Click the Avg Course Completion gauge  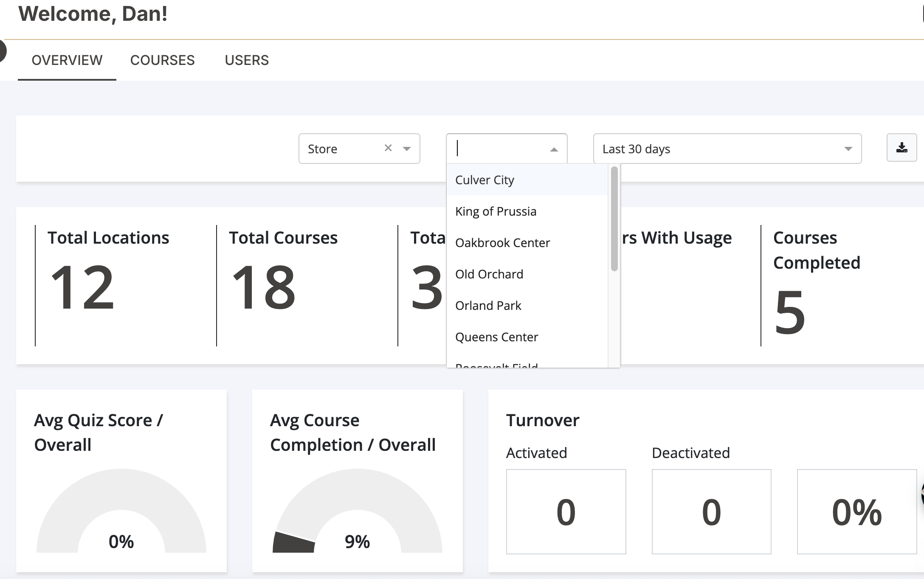tap(357, 511)
